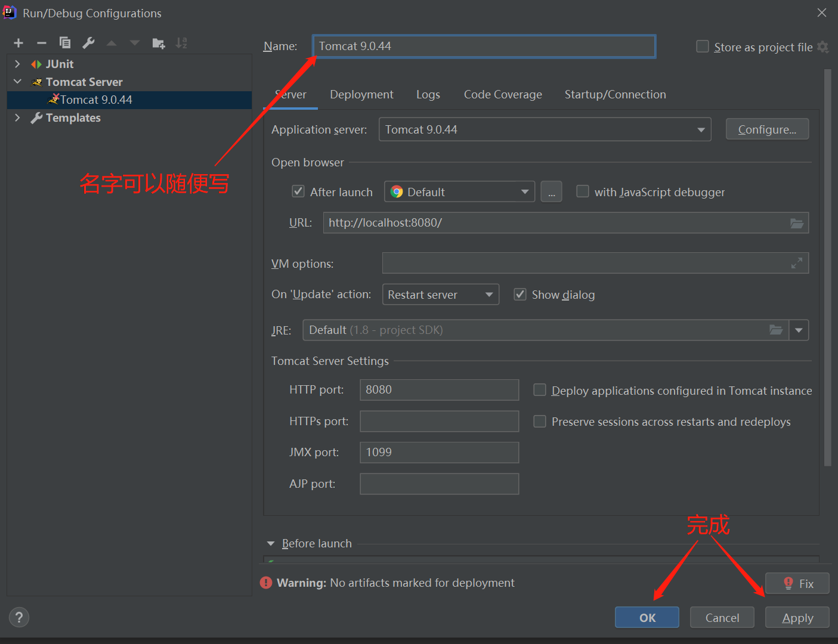Click into the Name input field
Image resolution: width=838 pixels, height=644 pixels.
(484, 46)
